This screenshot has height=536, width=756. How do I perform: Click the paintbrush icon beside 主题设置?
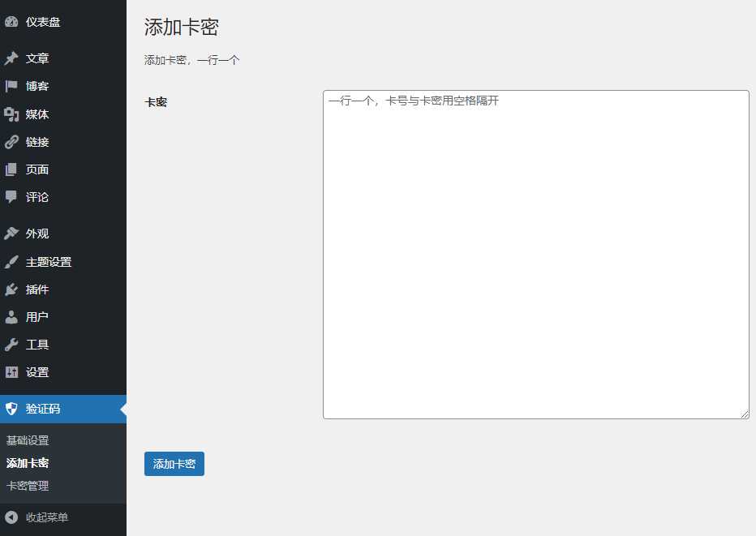coord(11,262)
